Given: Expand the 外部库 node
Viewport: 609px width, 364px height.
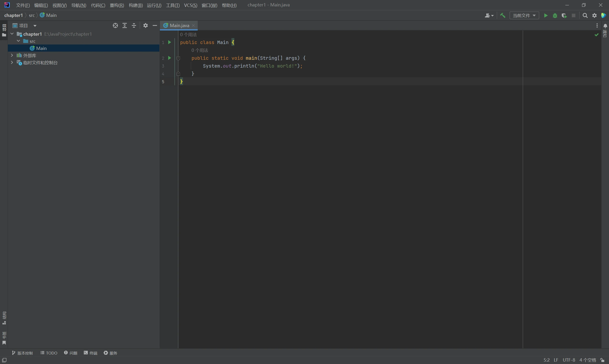Looking at the screenshot, I should tap(12, 55).
